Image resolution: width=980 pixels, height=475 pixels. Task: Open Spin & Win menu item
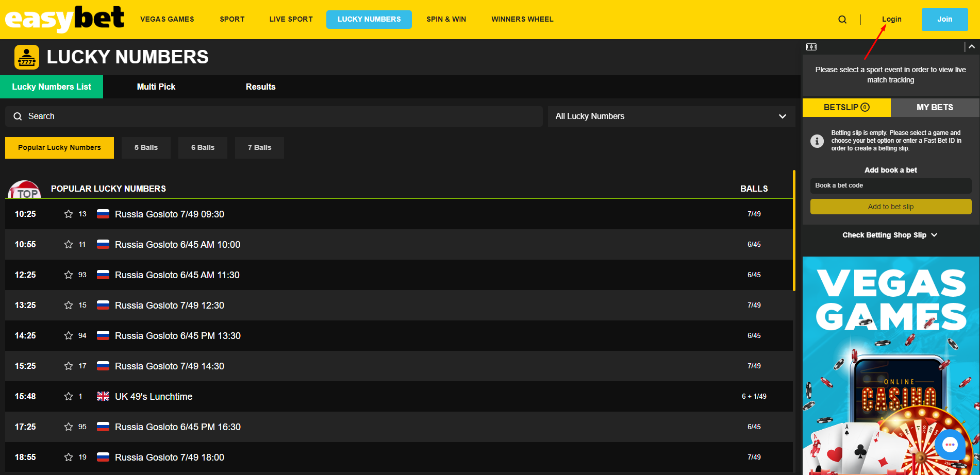tap(446, 19)
